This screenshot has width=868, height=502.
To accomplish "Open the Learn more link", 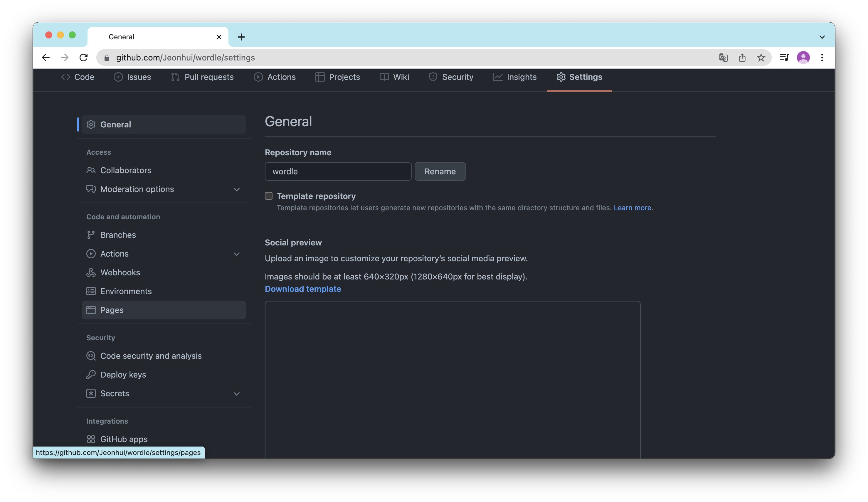I will click(x=633, y=208).
